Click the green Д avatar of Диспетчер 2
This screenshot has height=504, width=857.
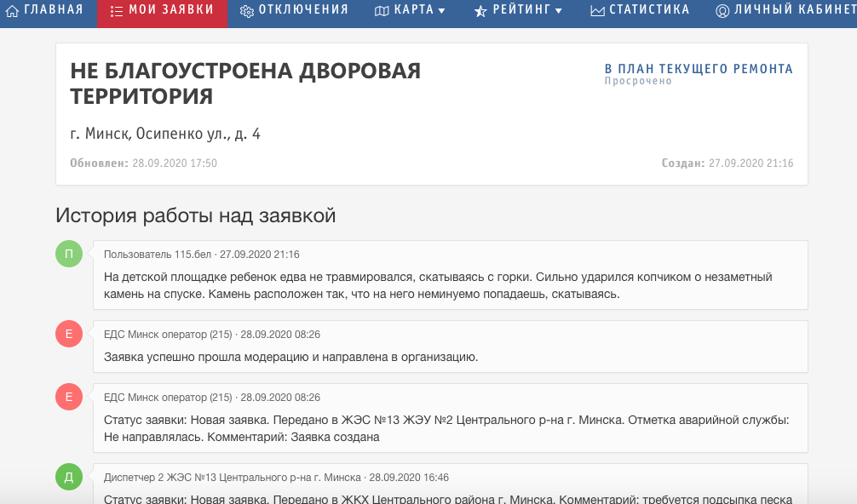tap(69, 477)
